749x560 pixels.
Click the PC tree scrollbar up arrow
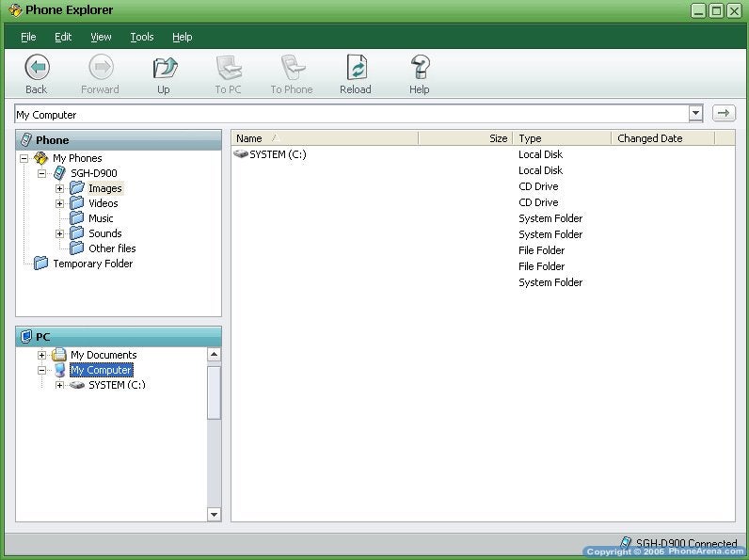[x=214, y=355]
